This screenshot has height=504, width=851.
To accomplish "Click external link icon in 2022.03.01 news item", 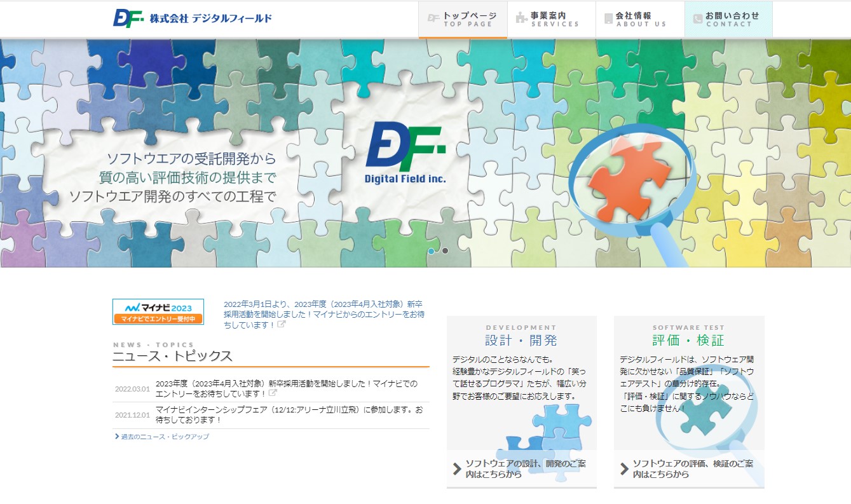I will (273, 393).
